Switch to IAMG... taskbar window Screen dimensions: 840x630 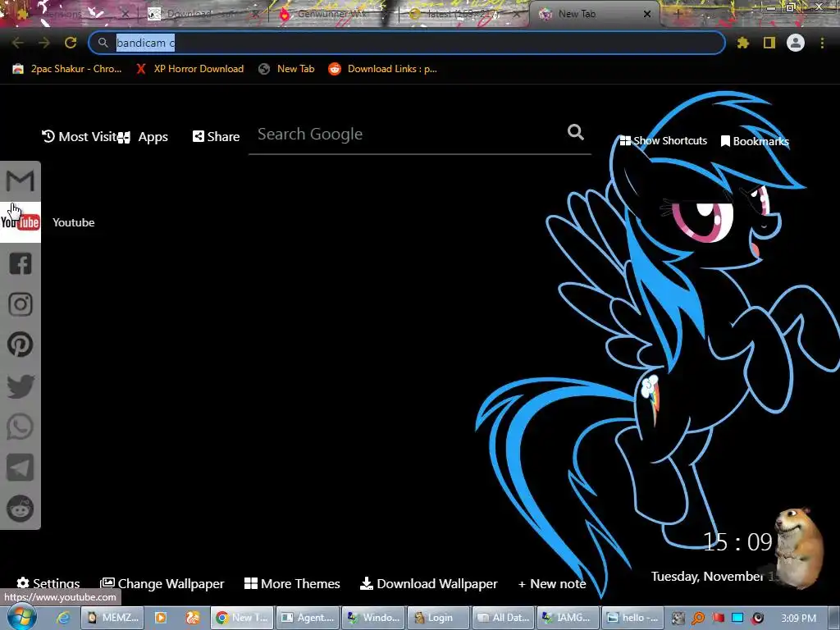tap(568, 618)
